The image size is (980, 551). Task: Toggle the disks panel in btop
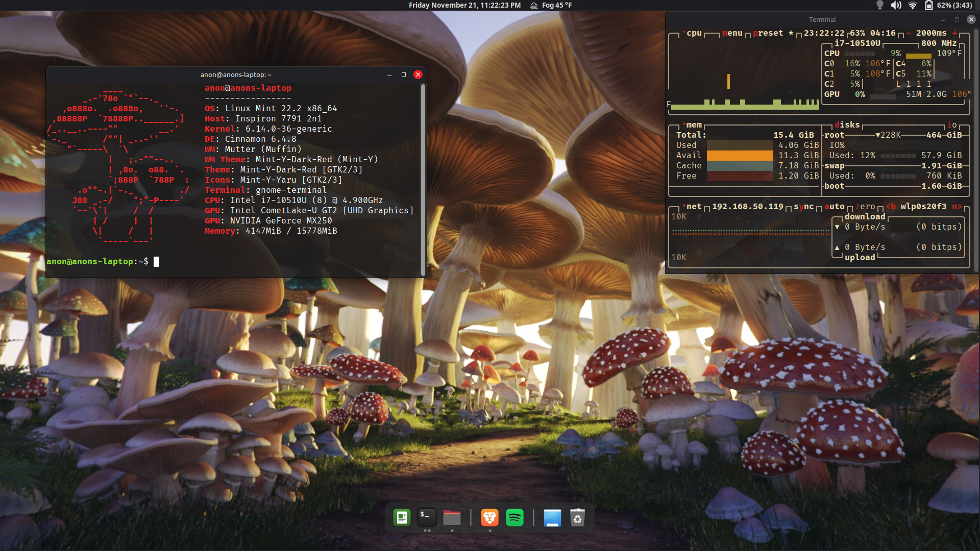847,125
